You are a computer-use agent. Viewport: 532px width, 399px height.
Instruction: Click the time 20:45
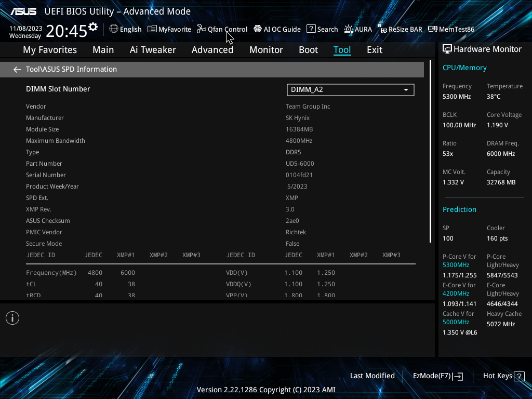[x=66, y=31]
